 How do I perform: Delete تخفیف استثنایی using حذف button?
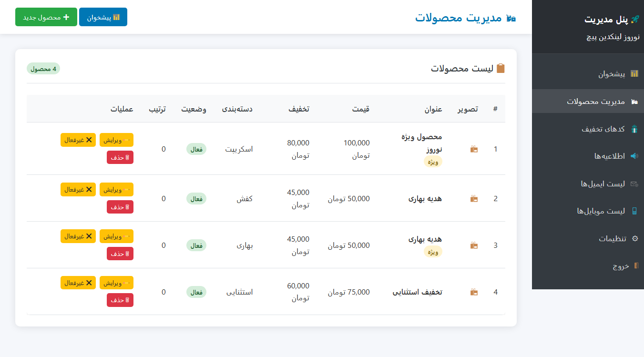[x=120, y=300]
